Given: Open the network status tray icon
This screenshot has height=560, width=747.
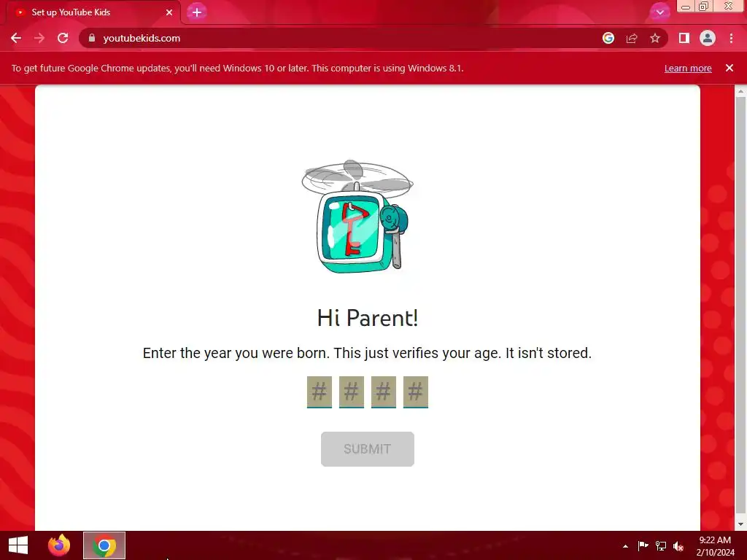Looking at the screenshot, I should click(661, 545).
